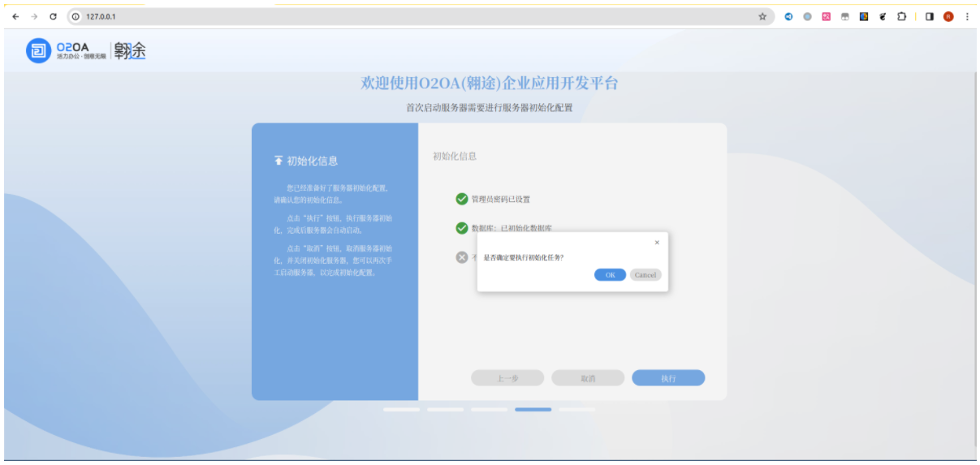Click the black bird extension icon
This screenshot has height=465, width=980.
[883, 16]
